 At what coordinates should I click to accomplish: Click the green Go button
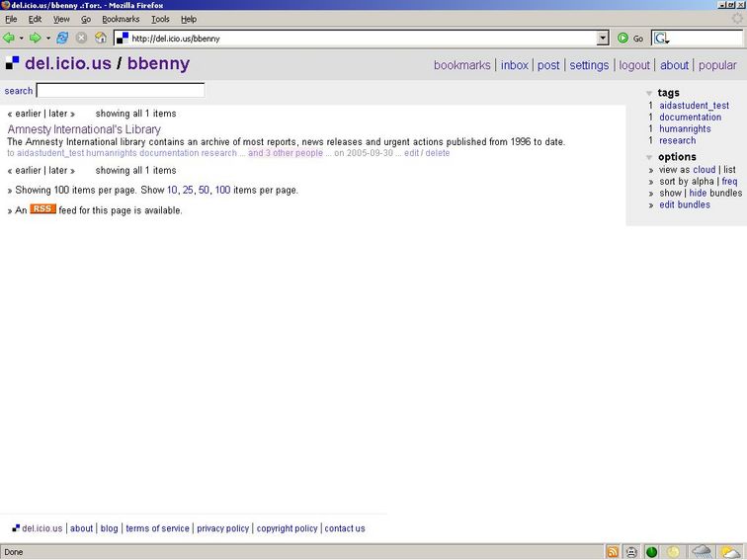point(629,39)
